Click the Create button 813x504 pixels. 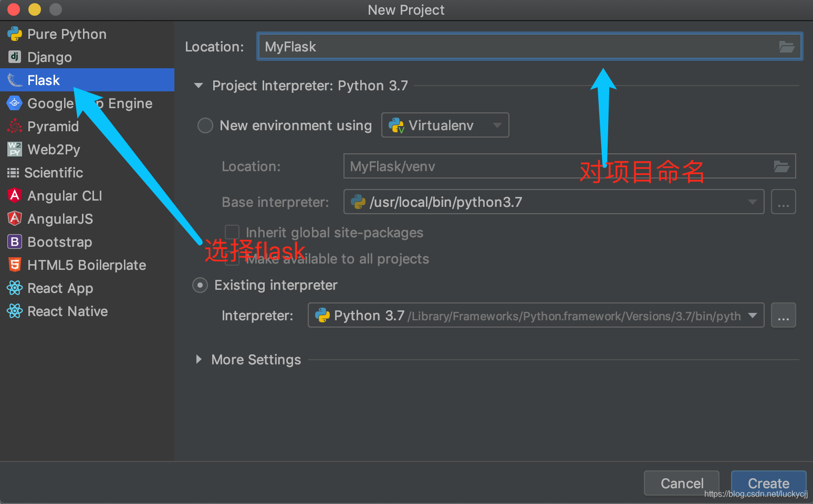coord(768,483)
